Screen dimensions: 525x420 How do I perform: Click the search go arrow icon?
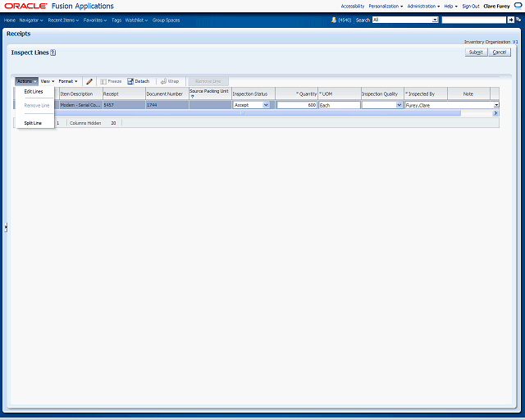(x=509, y=19)
